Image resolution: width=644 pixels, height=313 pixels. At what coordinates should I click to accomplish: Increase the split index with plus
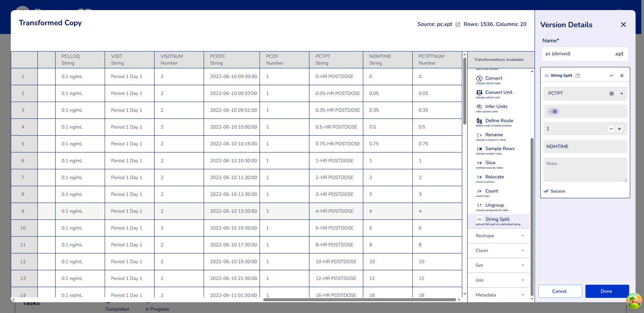coord(619,129)
